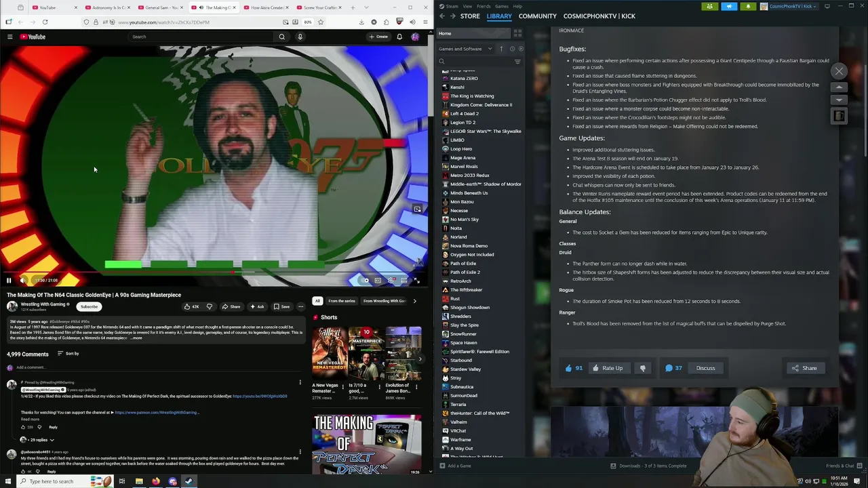Dislike the GoldenEye video

(x=209, y=306)
